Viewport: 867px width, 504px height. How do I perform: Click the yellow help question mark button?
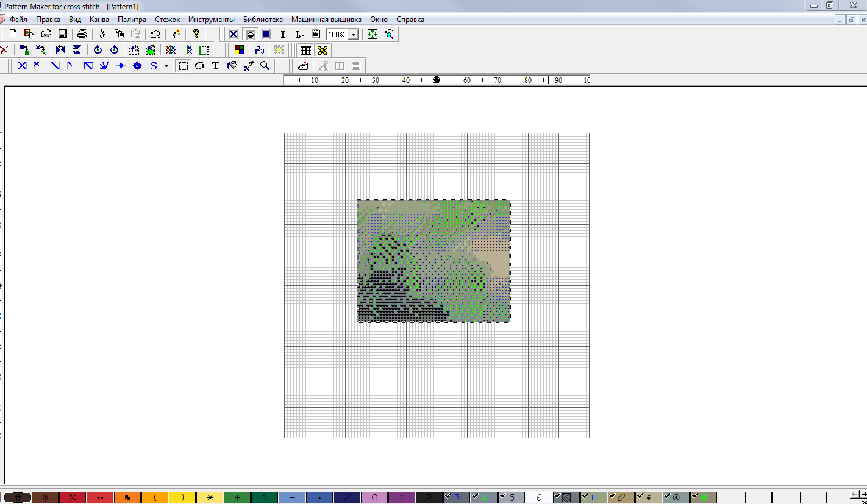(196, 34)
